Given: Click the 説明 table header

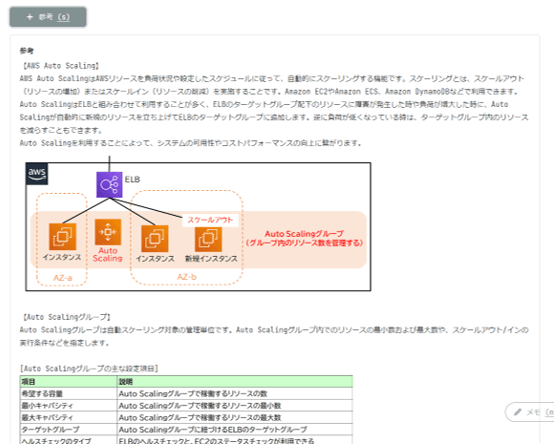Looking at the screenshot, I should 235,381.
